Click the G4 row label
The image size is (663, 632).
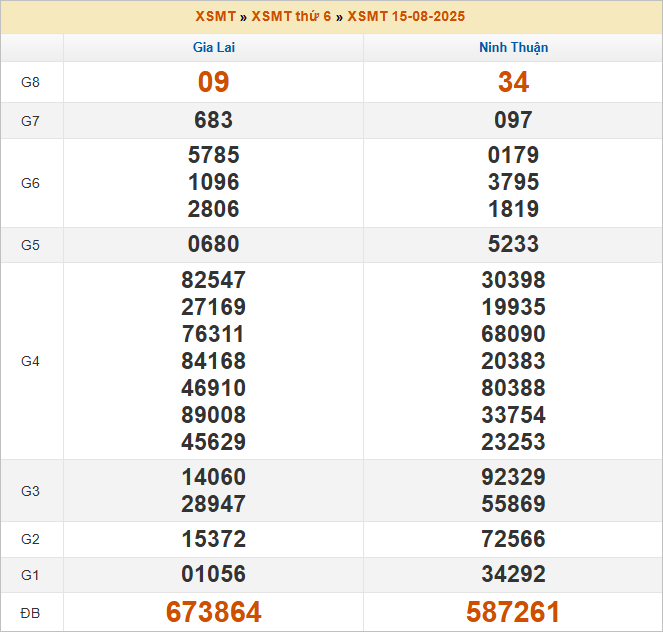[30, 361]
